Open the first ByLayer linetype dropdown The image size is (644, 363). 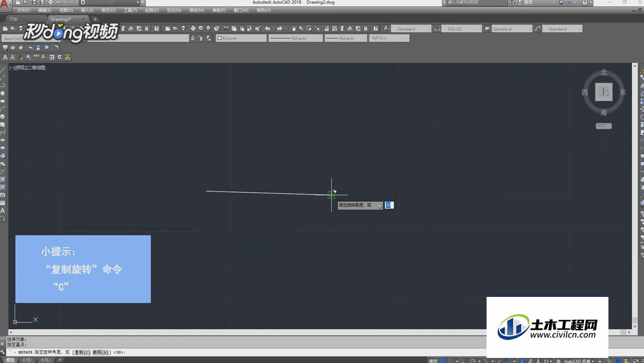[x=296, y=38]
